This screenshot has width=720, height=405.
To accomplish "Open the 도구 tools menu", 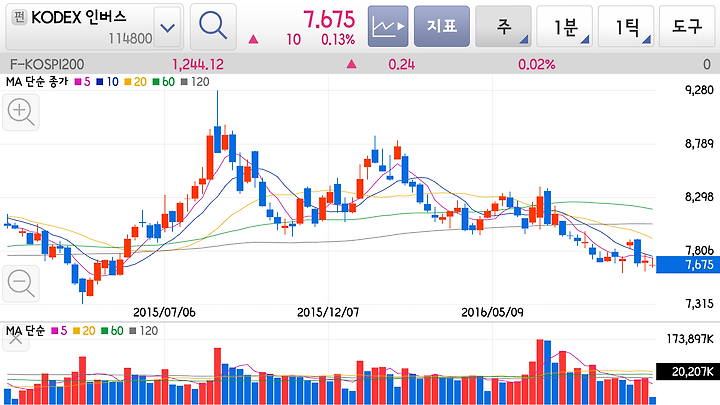I will coord(687,26).
